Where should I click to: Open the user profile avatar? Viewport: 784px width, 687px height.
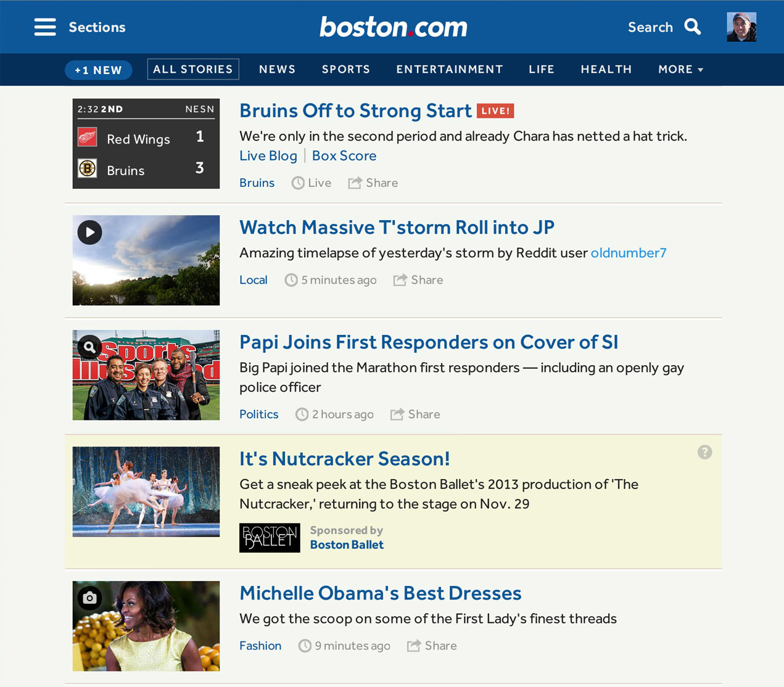(741, 27)
